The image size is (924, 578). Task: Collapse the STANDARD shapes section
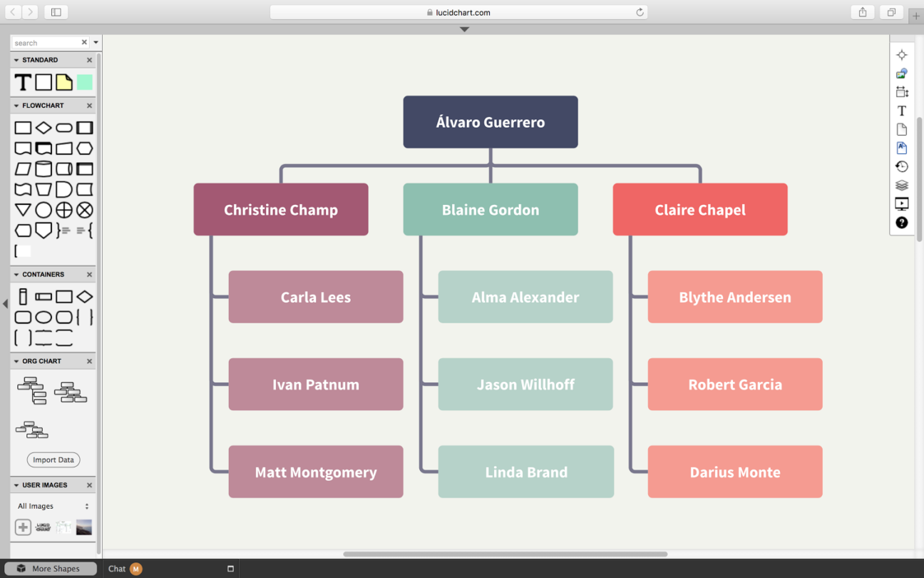(x=16, y=60)
